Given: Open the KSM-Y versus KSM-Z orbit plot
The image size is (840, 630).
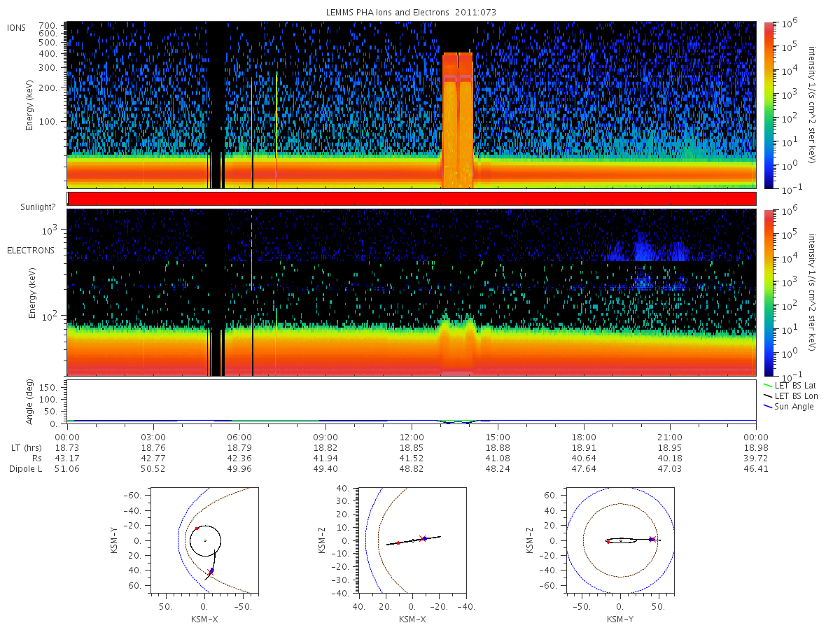Looking at the screenshot, I should point(620,540).
